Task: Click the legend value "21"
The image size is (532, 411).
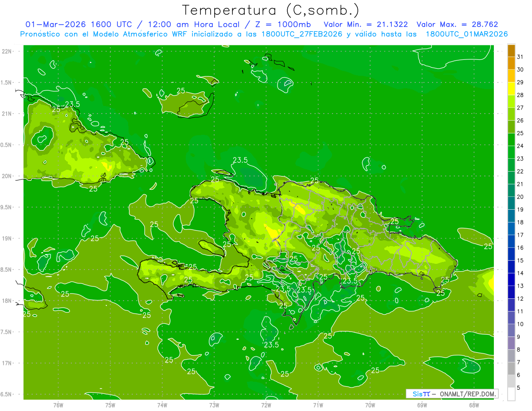Action: point(520,184)
